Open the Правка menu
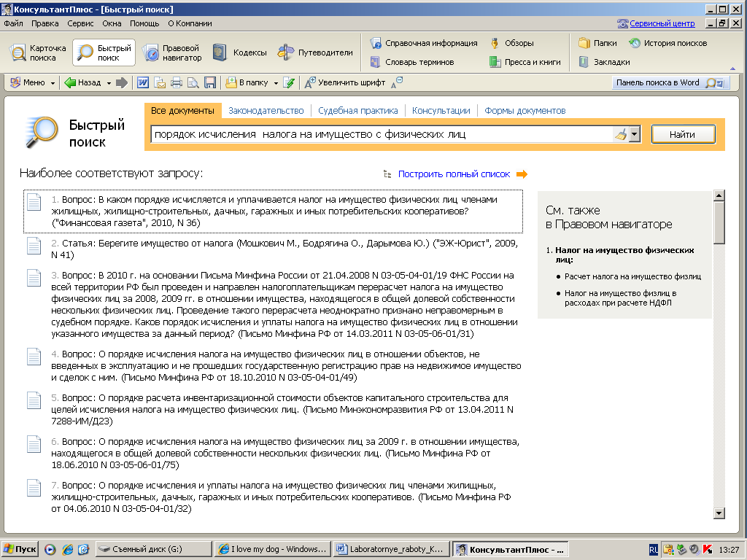The height and width of the screenshot is (560, 747). (x=44, y=23)
